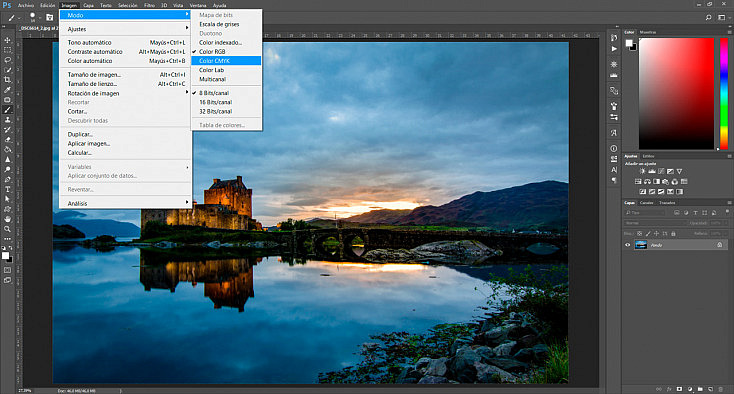Select the Lasso tool
The height and width of the screenshot is (394, 734).
pyautogui.click(x=7, y=60)
